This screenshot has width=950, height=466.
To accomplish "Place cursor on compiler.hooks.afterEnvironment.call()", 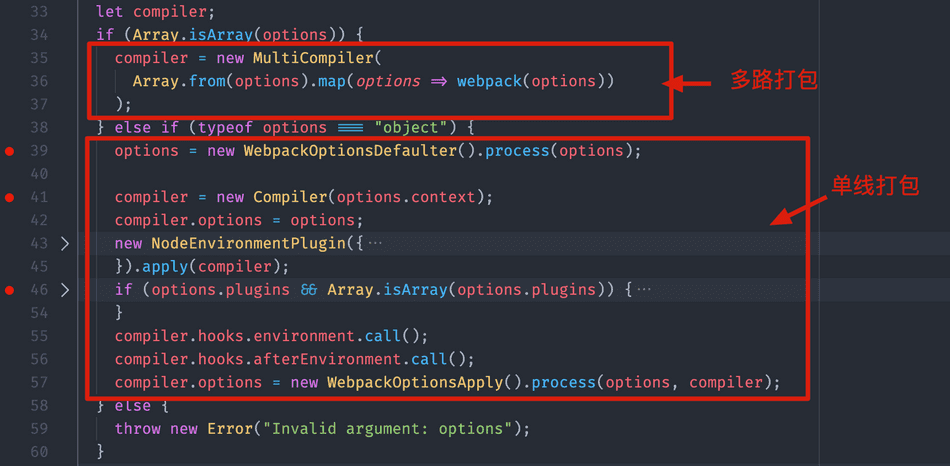I will point(294,359).
